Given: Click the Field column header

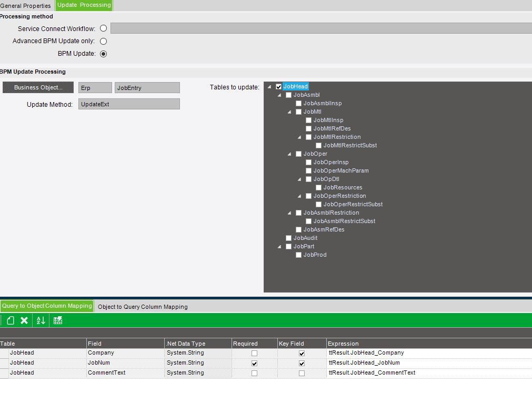Looking at the screenshot, I should [x=126, y=344].
